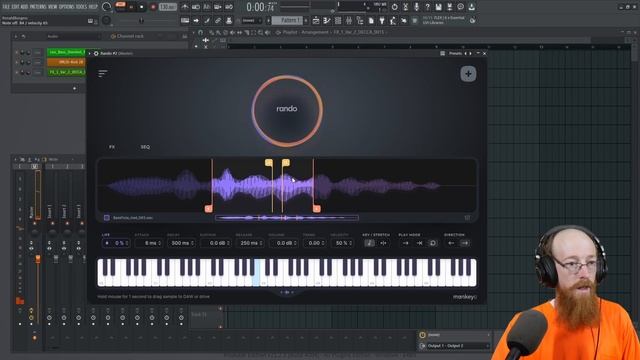Click the red Record button
The width and height of the screenshot is (640, 360).
pos(153,7)
